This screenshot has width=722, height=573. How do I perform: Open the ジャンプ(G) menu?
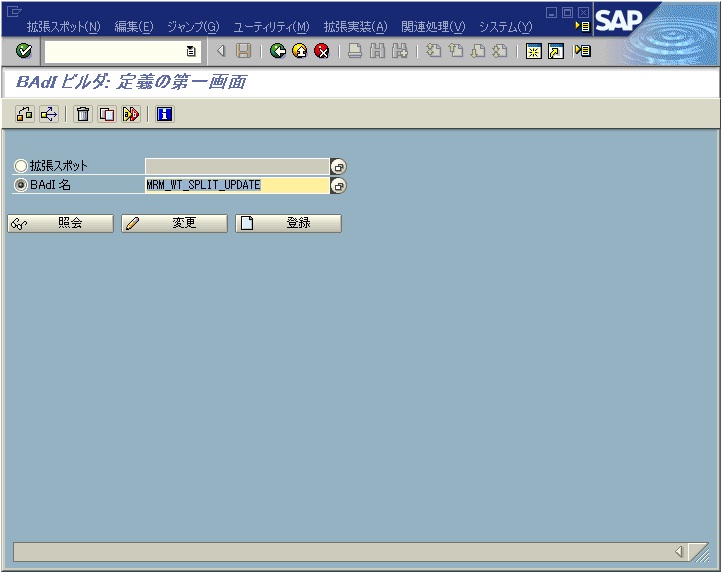click(x=192, y=27)
